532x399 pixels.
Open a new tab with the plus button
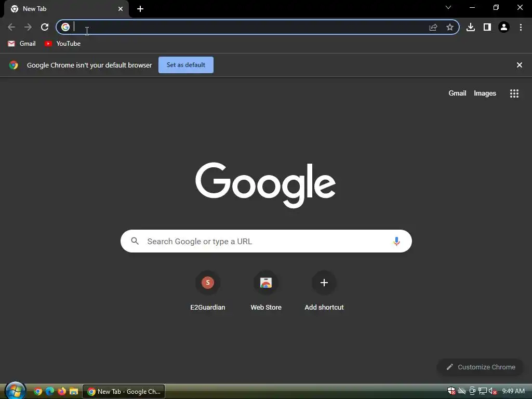click(140, 9)
